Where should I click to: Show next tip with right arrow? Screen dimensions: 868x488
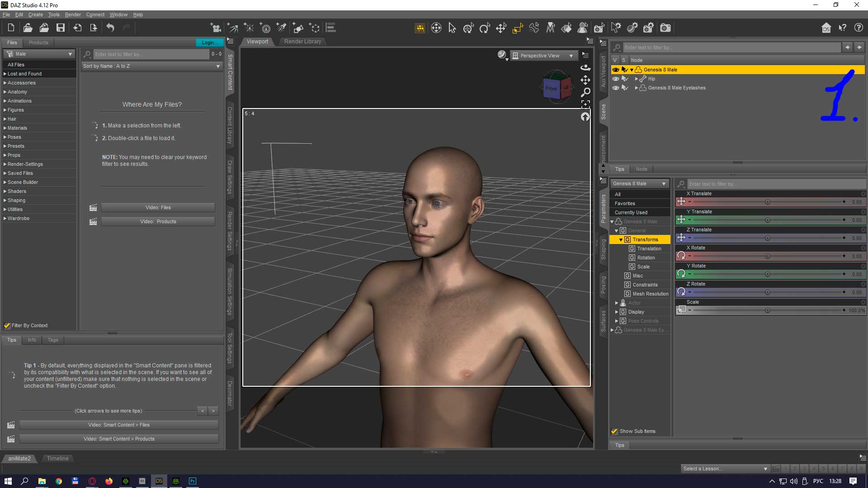(x=213, y=411)
